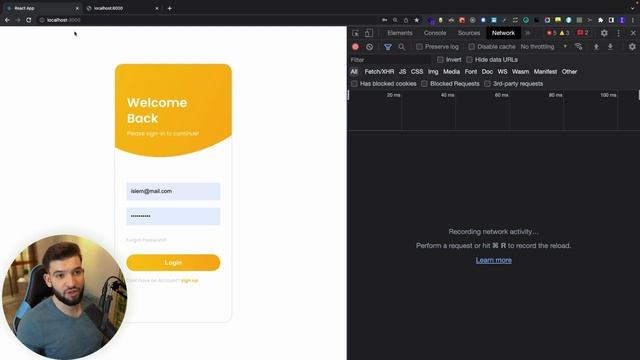Filter requests by Wasm

520,72
